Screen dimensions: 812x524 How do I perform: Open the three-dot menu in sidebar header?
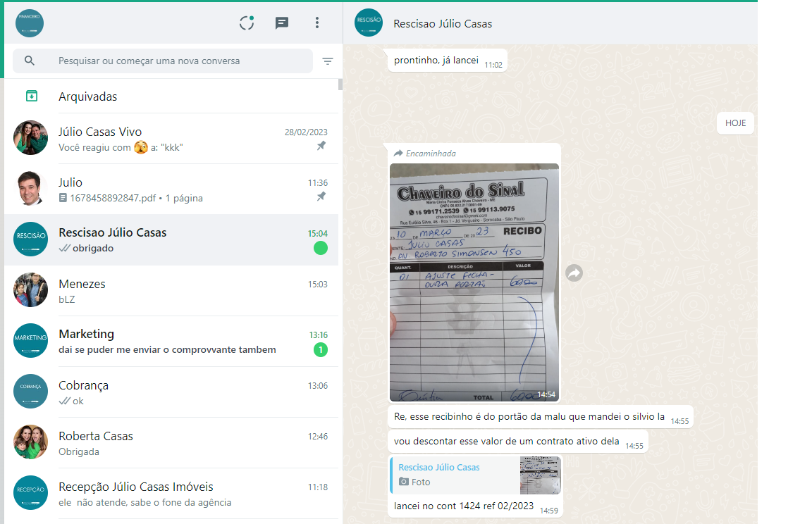pos(317,23)
